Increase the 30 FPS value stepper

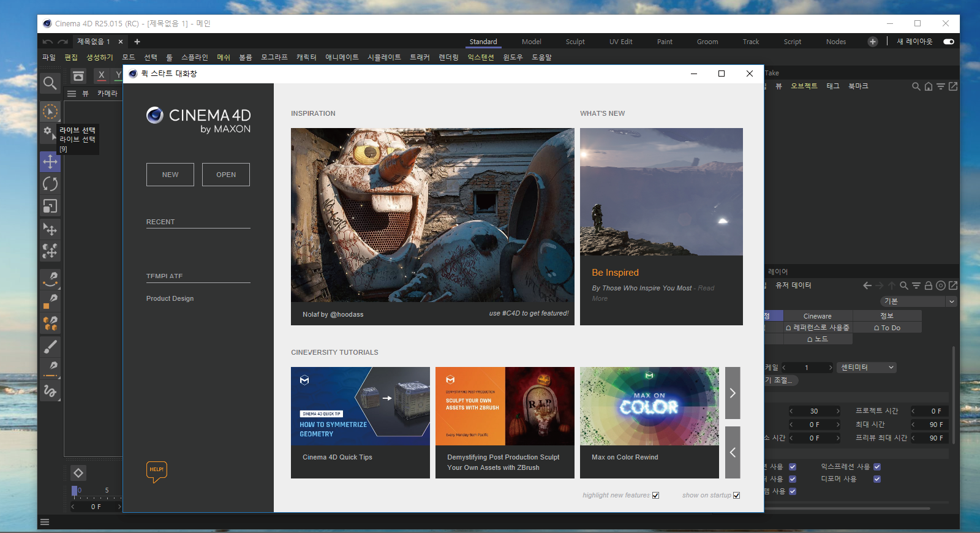tap(837, 411)
